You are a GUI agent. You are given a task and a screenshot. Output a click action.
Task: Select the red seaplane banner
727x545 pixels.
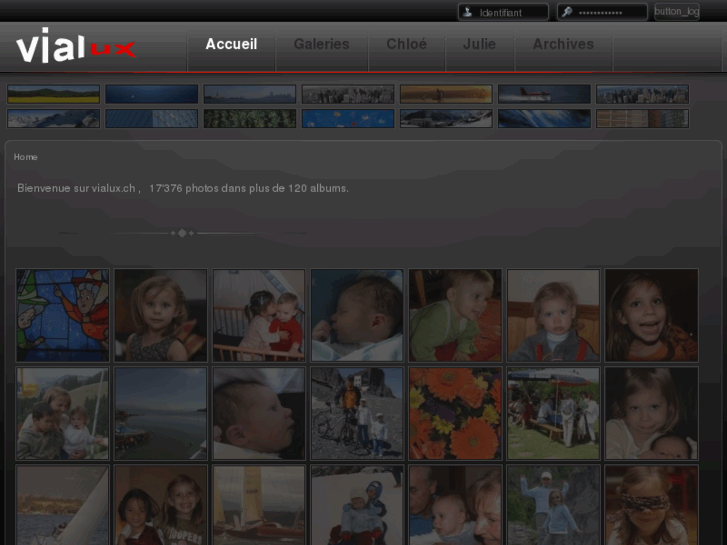[544, 94]
